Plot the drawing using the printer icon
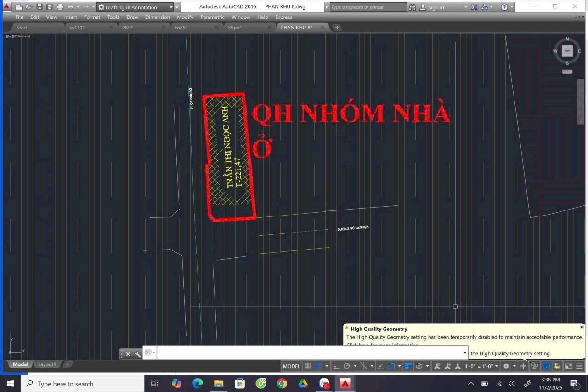 [x=60, y=6]
